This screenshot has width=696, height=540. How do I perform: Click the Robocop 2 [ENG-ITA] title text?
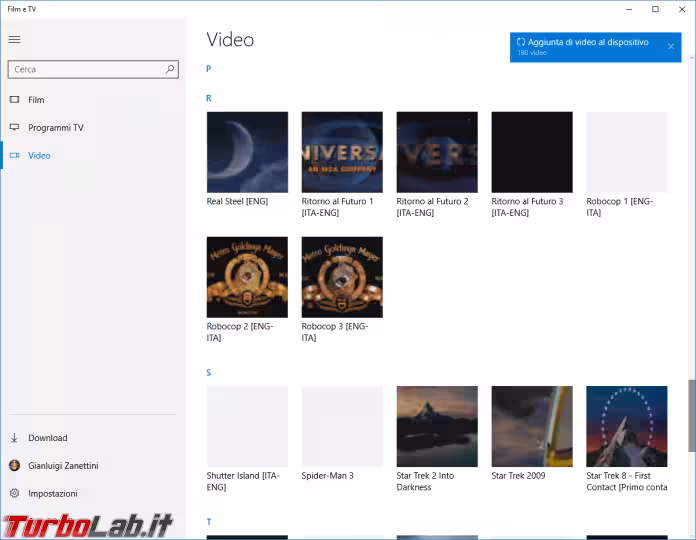coord(240,332)
